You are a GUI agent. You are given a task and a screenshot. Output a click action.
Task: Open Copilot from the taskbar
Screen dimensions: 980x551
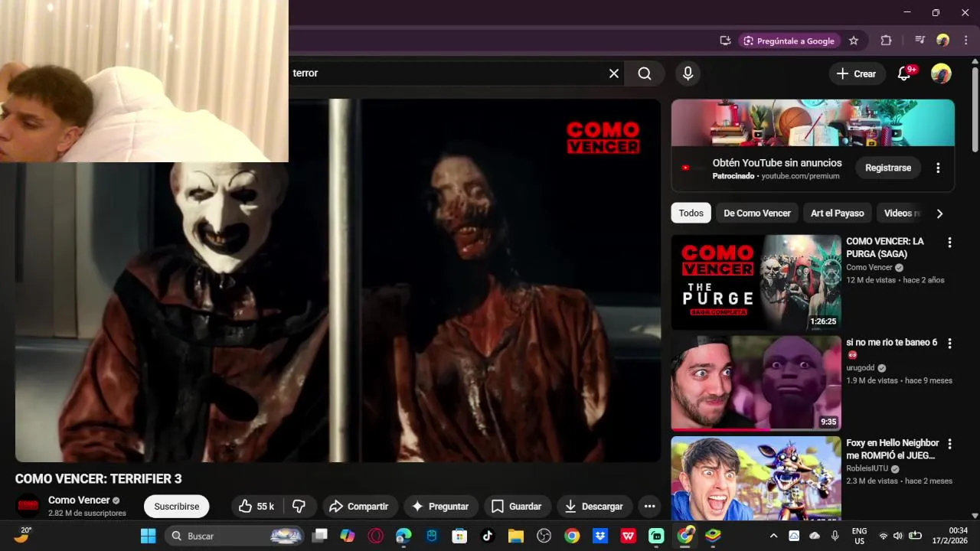point(348,536)
